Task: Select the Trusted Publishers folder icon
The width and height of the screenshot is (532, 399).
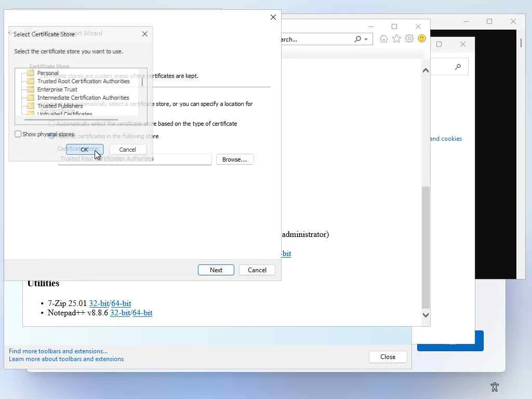Action: click(31, 105)
